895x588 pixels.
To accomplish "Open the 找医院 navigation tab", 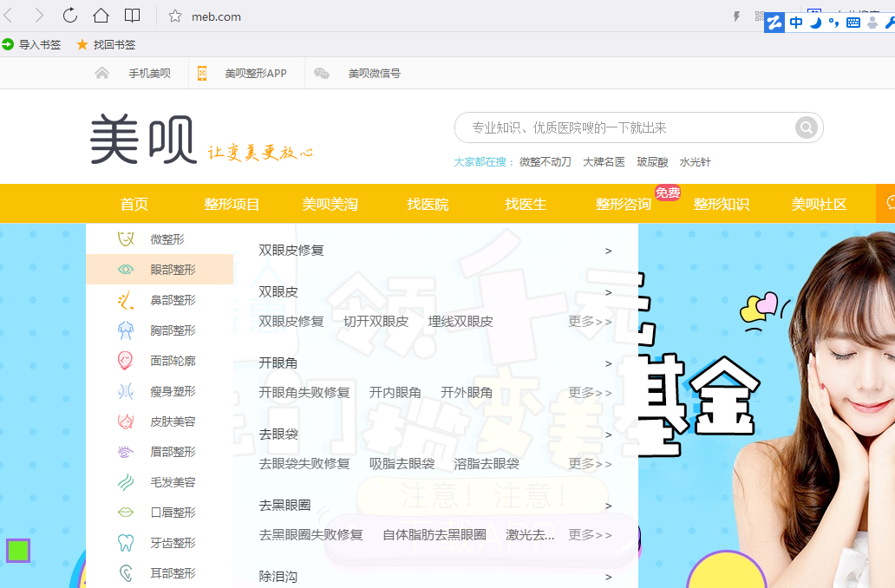I will 428,205.
